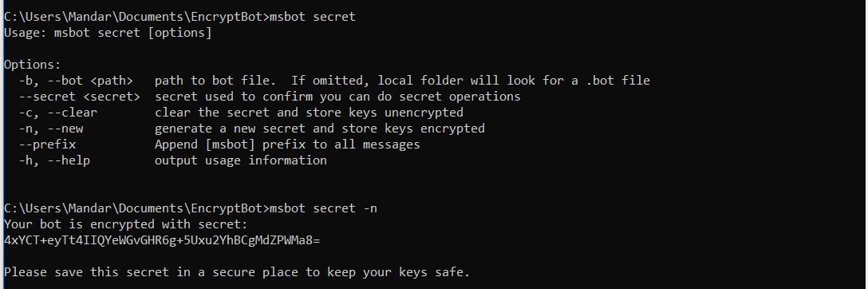Click the generated secret key string
Image resolution: width=868 pixels, height=289 pixels.
click(162, 240)
